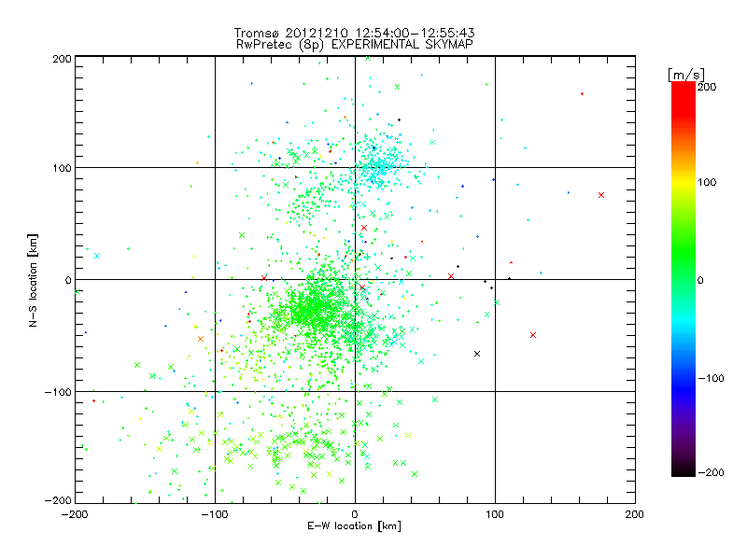Click the 'N-S location [km]' axis label
747x560 pixels.
point(33,280)
